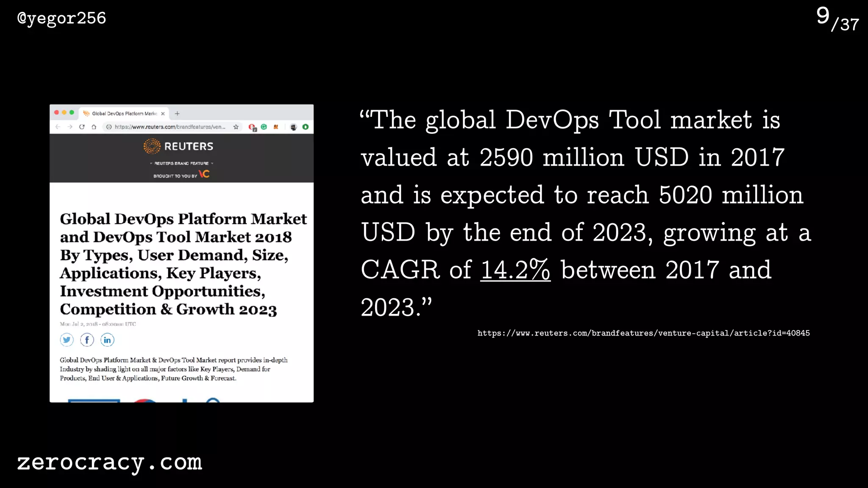Close the Global DevOps Platform tab
The image size is (868, 488).
pyautogui.click(x=163, y=114)
